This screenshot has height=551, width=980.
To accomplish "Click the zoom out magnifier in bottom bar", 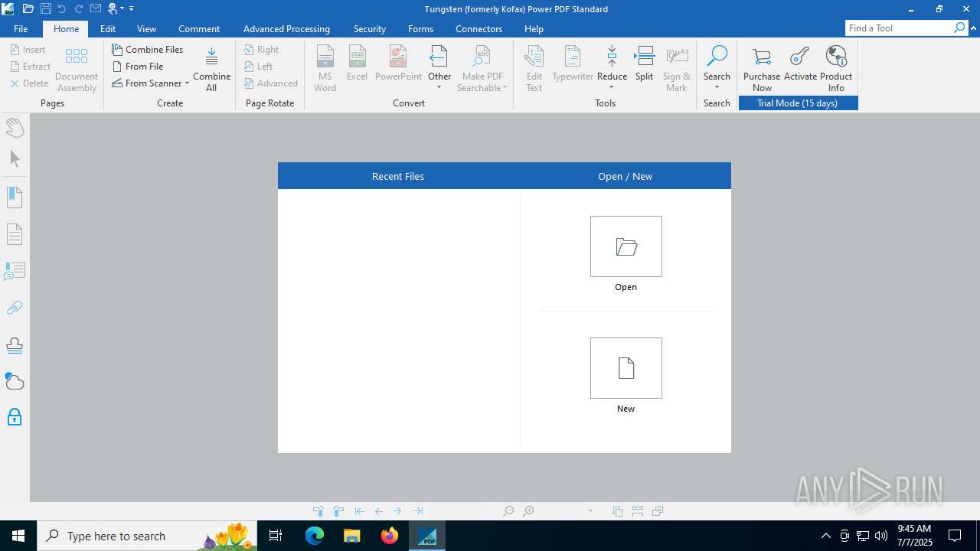I will 508,511.
